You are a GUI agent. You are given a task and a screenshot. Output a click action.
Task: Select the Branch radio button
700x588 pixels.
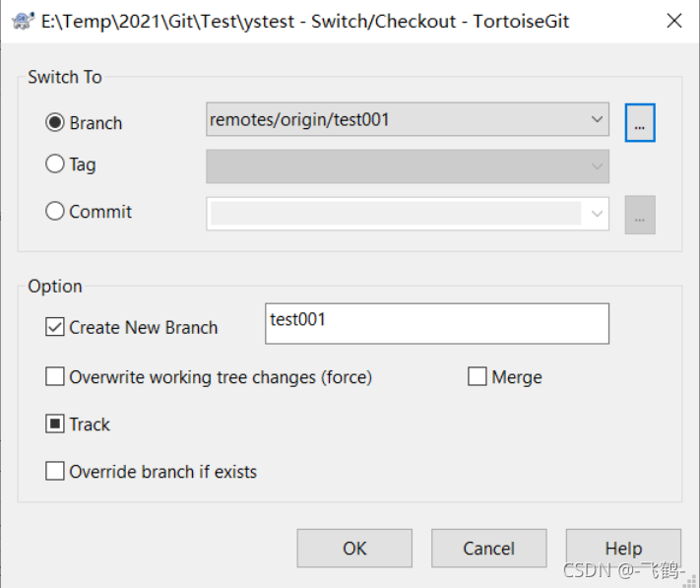point(55,122)
